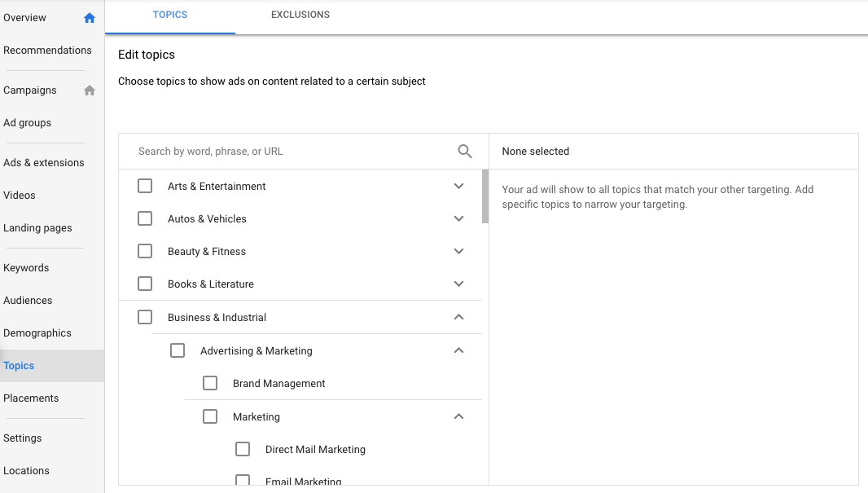The height and width of the screenshot is (493, 868).
Task: Open the Placements sidebar item
Action: click(31, 398)
